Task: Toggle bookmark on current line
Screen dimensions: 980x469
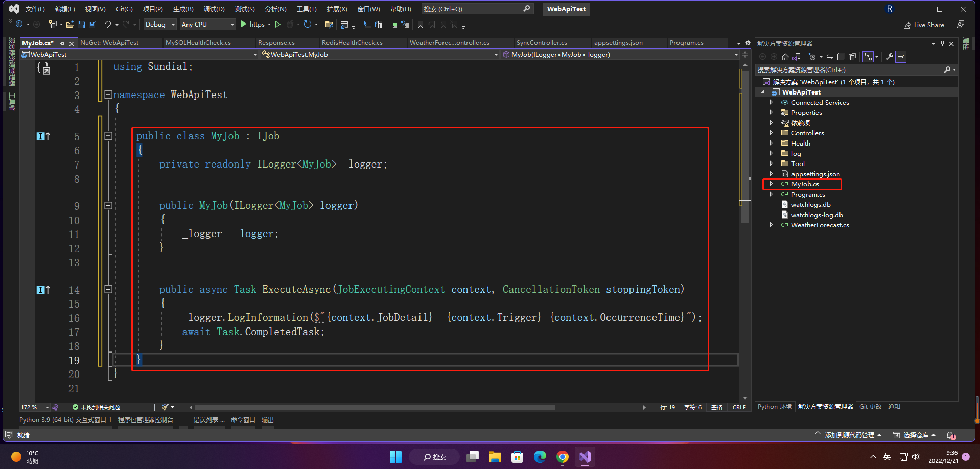Action: [x=421, y=24]
